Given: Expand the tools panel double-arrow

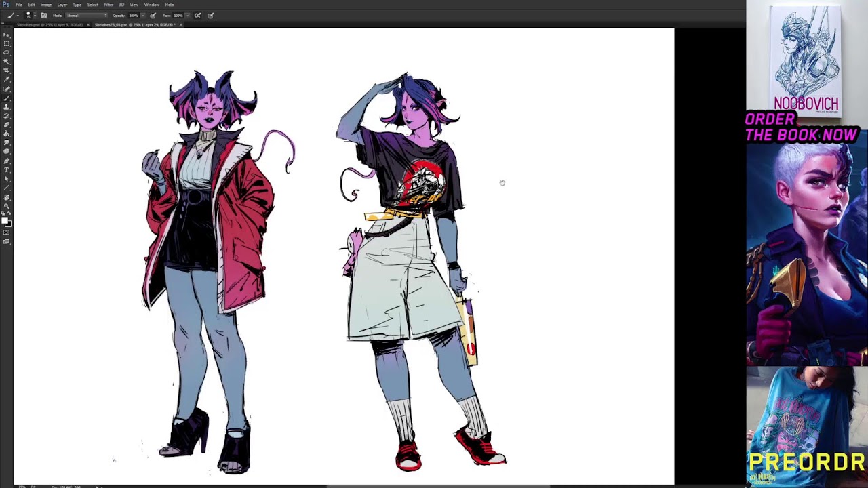Looking at the screenshot, I should coord(3,23).
